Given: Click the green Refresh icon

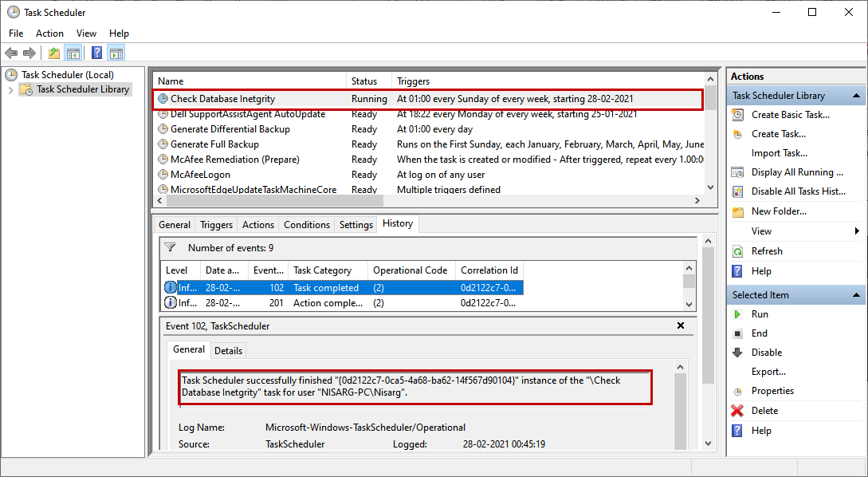Looking at the screenshot, I should pyautogui.click(x=737, y=251).
